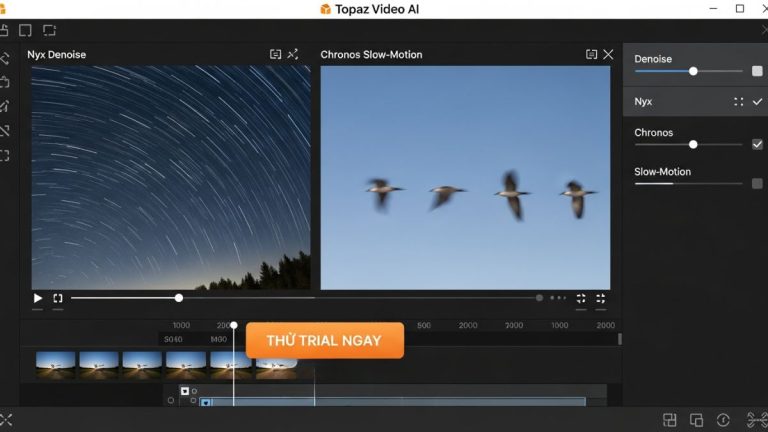Click the lower left-sidebar corner-brackets frame icon
The width and height of the screenshot is (768, 432).
(5, 156)
